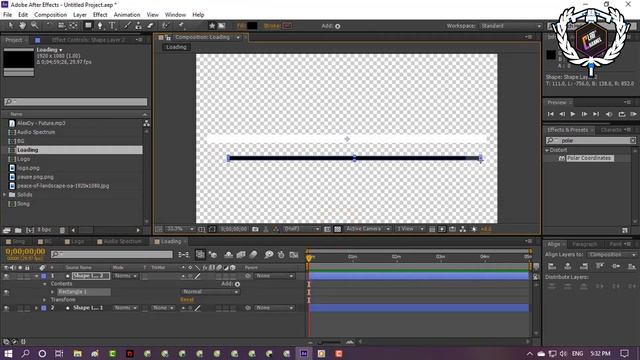Click the Add shape contents button in toolbar

click(x=338, y=26)
